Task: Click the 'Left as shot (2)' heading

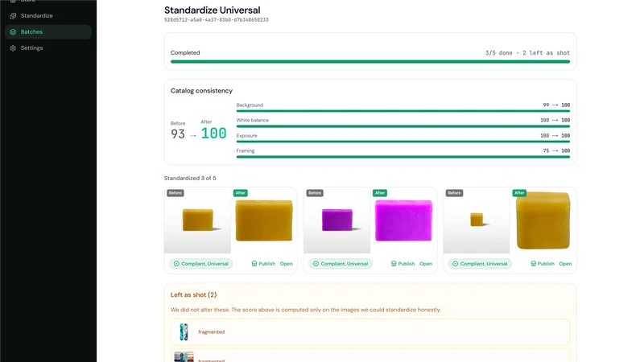Action: tap(193, 294)
